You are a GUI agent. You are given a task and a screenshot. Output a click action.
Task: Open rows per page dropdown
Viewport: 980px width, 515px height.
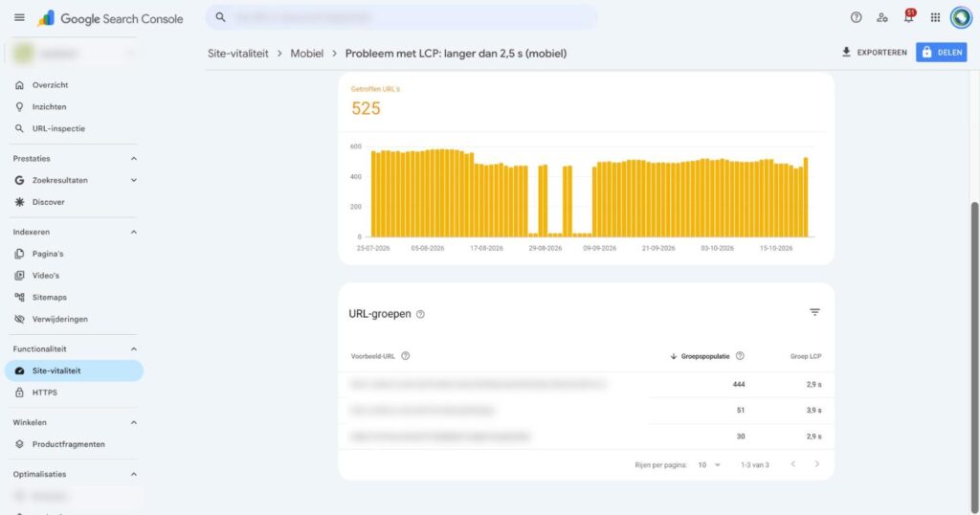tap(709, 465)
